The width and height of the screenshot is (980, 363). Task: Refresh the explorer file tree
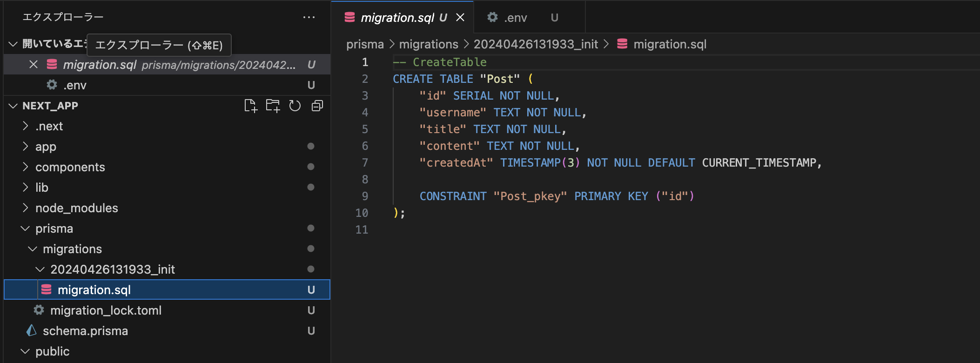pyautogui.click(x=295, y=106)
